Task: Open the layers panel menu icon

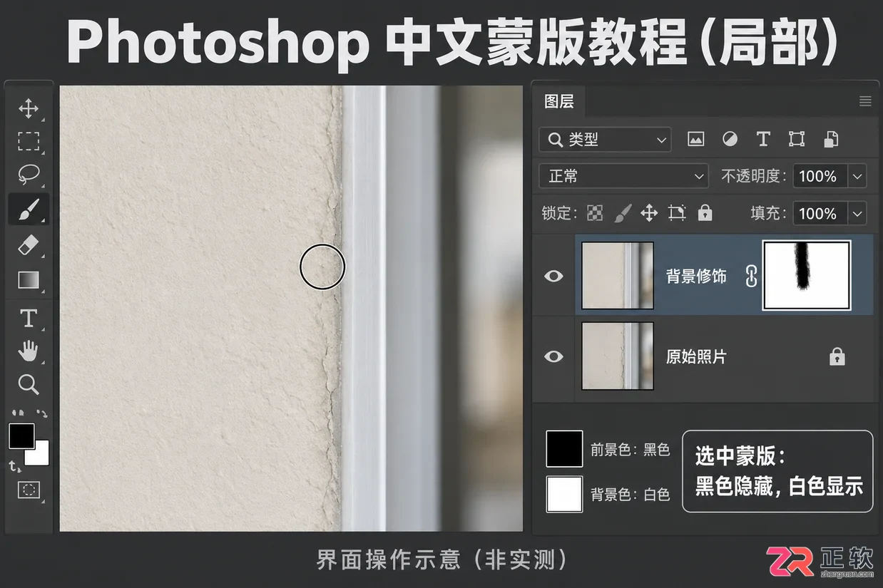Action: coord(865,102)
